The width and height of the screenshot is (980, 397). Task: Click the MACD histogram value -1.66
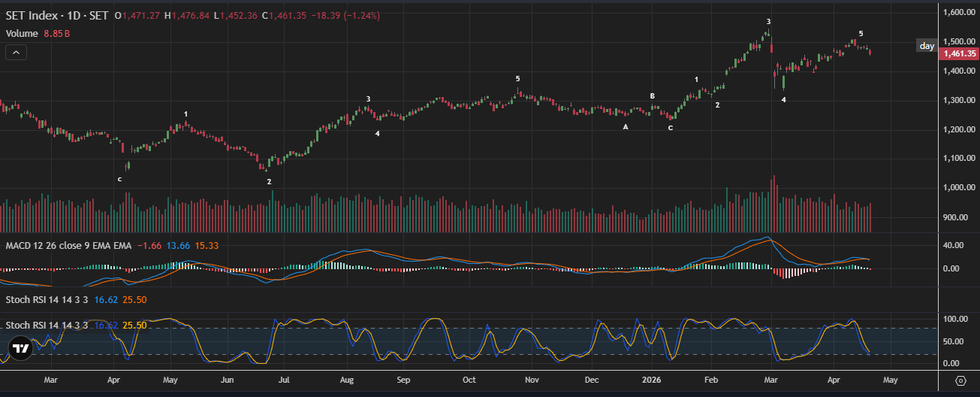click(151, 245)
